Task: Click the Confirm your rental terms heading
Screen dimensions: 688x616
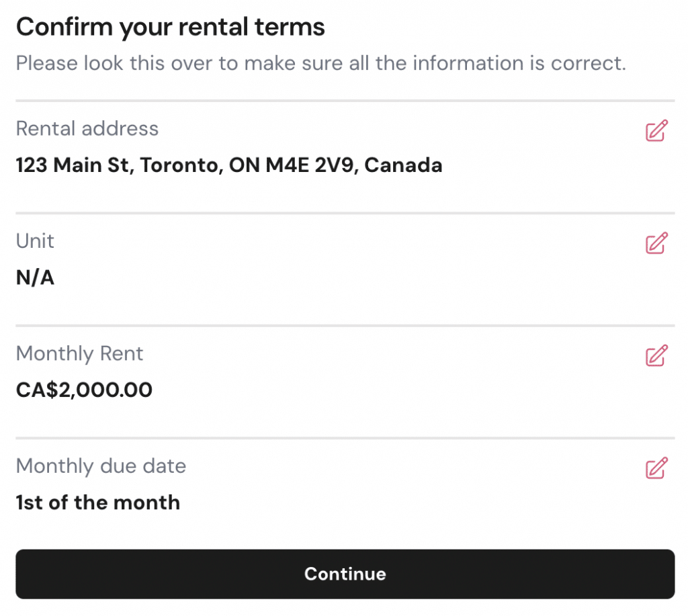Action: pos(171,27)
